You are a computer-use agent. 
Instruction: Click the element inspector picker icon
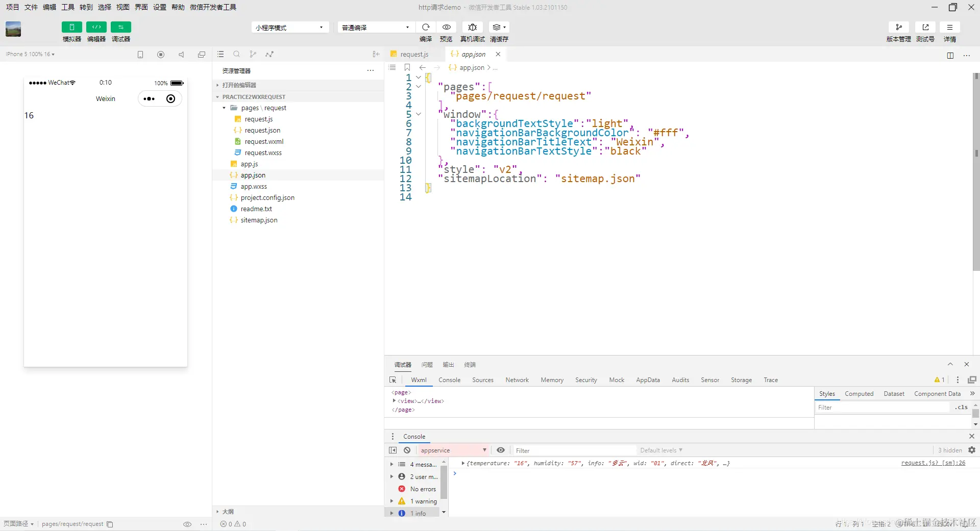click(x=393, y=380)
